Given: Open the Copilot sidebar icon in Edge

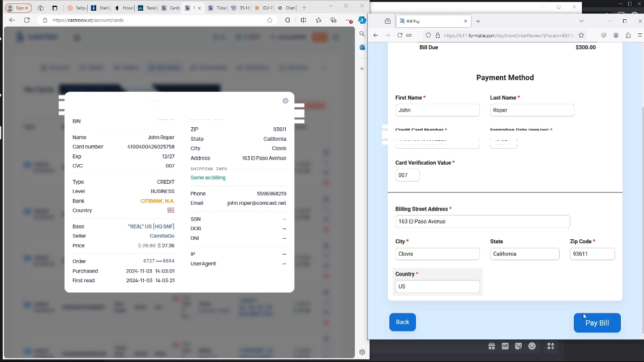Looking at the screenshot, I should [x=362, y=20].
